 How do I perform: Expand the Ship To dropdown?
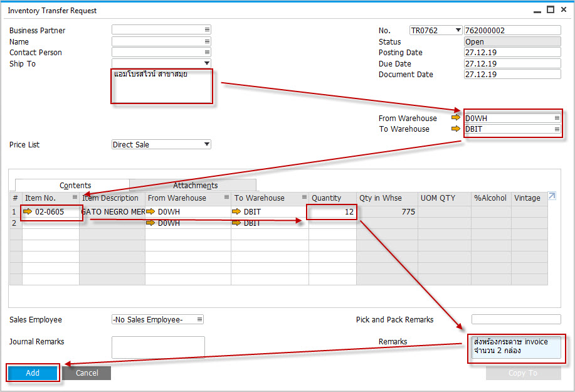[207, 63]
